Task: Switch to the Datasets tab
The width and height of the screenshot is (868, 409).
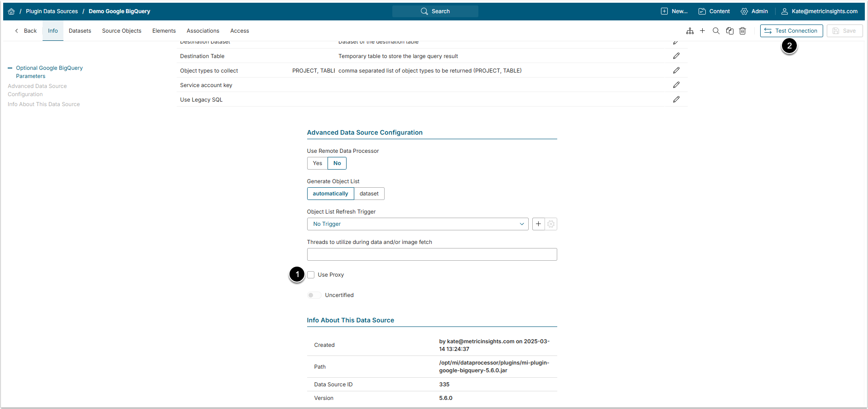Action: [x=80, y=31]
